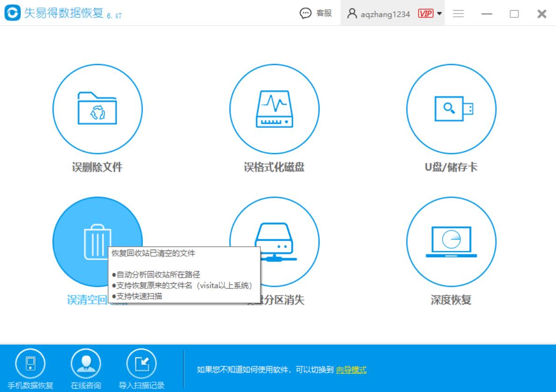The width and height of the screenshot is (556, 392).
Task: Open the hamburger settings menu
Action: click(x=458, y=13)
